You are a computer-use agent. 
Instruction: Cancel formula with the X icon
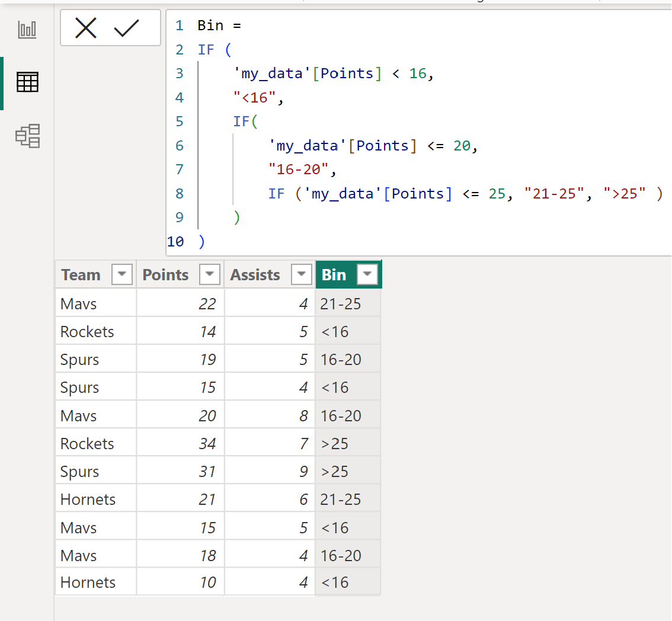pyautogui.click(x=86, y=28)
